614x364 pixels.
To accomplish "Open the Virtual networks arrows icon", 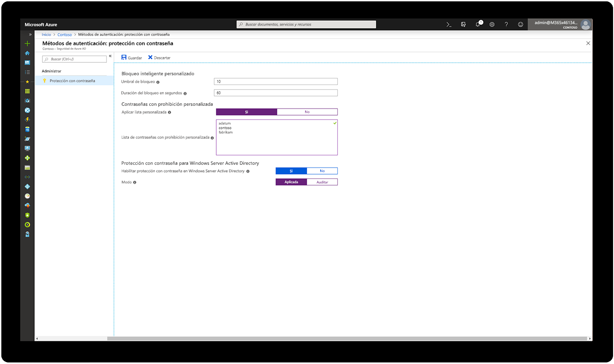I will [27, 177].
